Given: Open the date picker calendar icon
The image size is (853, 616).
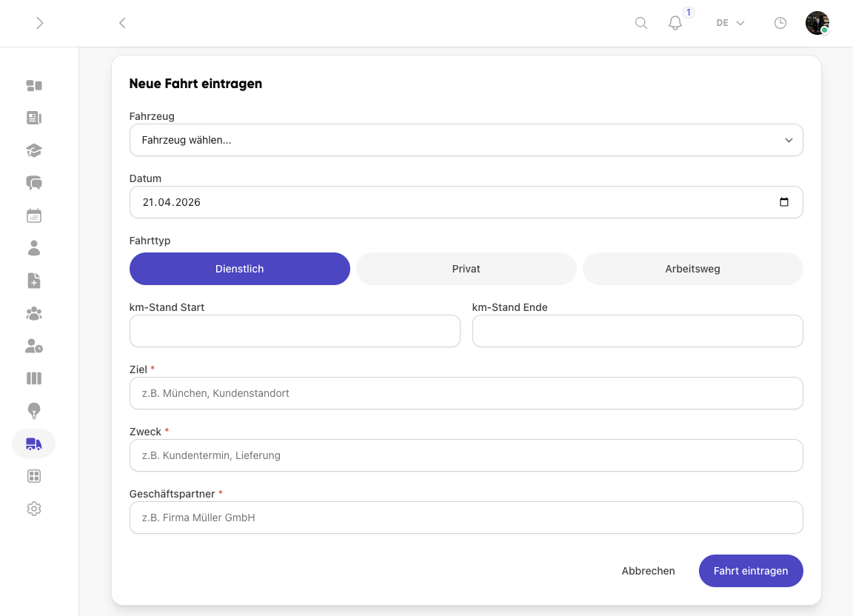Looking at the screenshot, I should 784,202.
